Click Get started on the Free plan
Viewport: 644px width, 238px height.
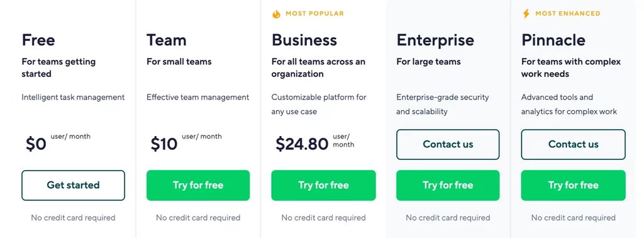(73, 185)
